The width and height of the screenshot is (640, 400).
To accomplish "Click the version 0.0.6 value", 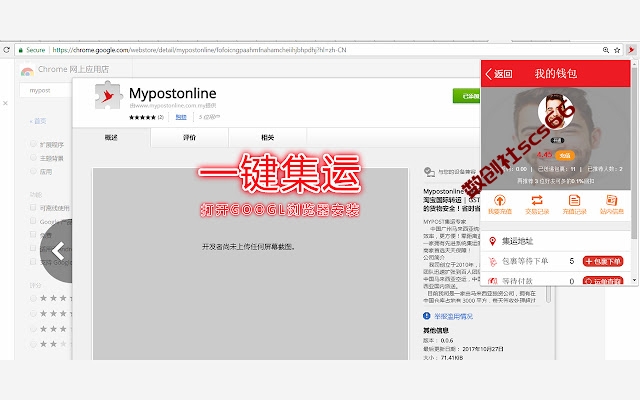I will 447,340.
